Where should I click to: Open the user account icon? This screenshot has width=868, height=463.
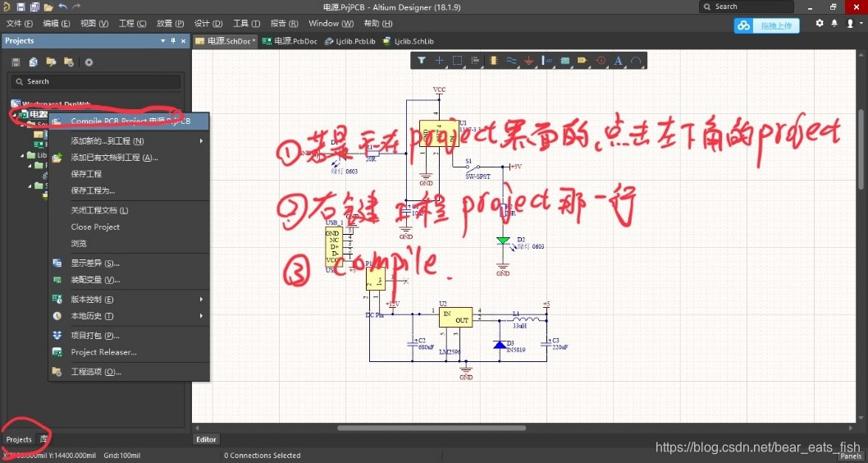850,23
